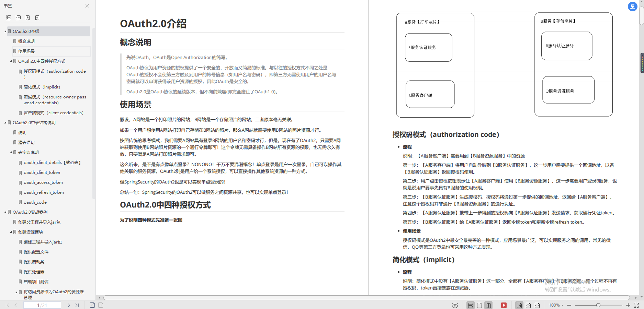
Task: Switch to two-page view layout
Action: click(x=488, y=305)
